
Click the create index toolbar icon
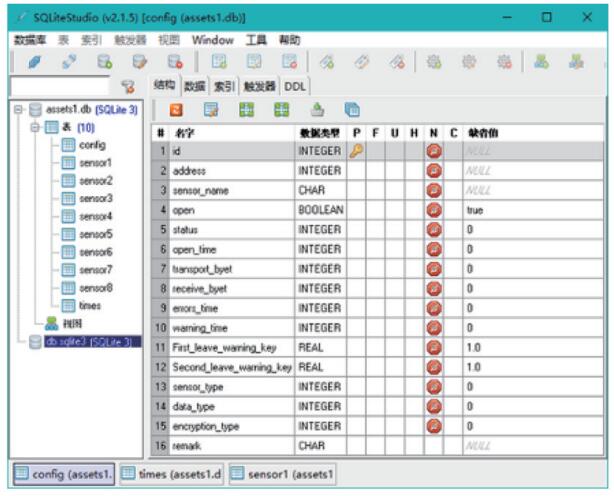(x=327, y=62)
